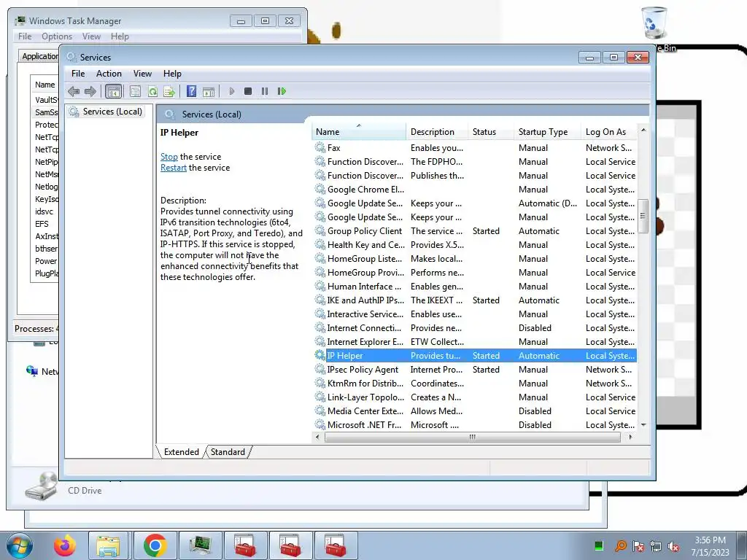Click the gear icon next to Fax service
The height and width of the screenshot is (560, 747).
320,147
